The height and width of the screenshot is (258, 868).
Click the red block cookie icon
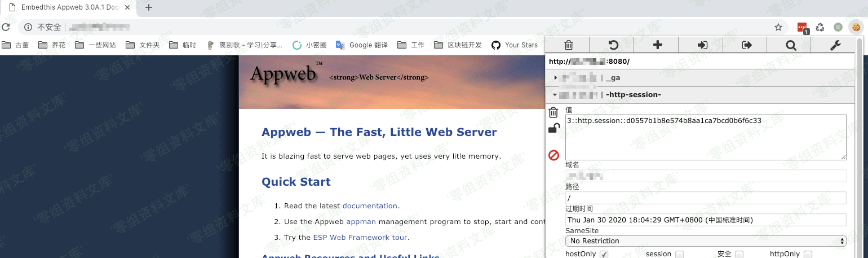[x=553, y=155]
